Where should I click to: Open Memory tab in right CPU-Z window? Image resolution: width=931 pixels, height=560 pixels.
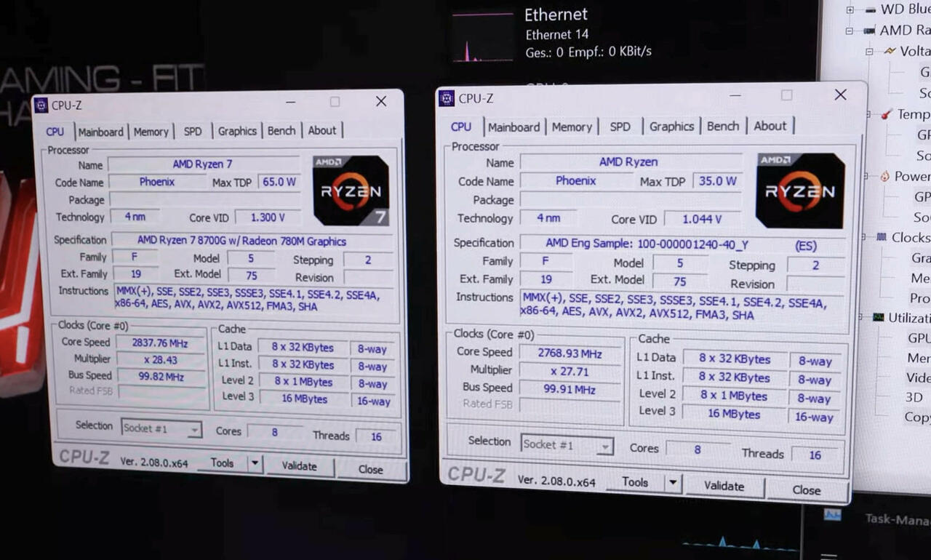[572, 127]
